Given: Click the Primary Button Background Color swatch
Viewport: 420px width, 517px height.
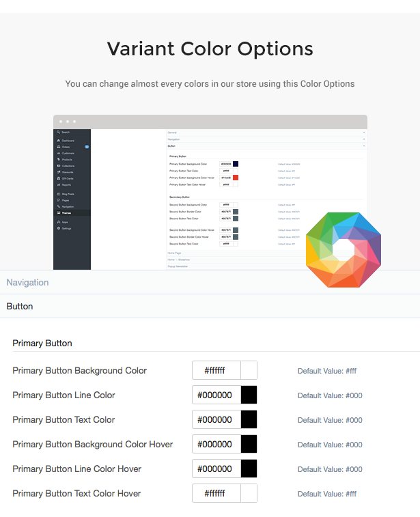Looking at the screenshot, I should coord(249,371).
